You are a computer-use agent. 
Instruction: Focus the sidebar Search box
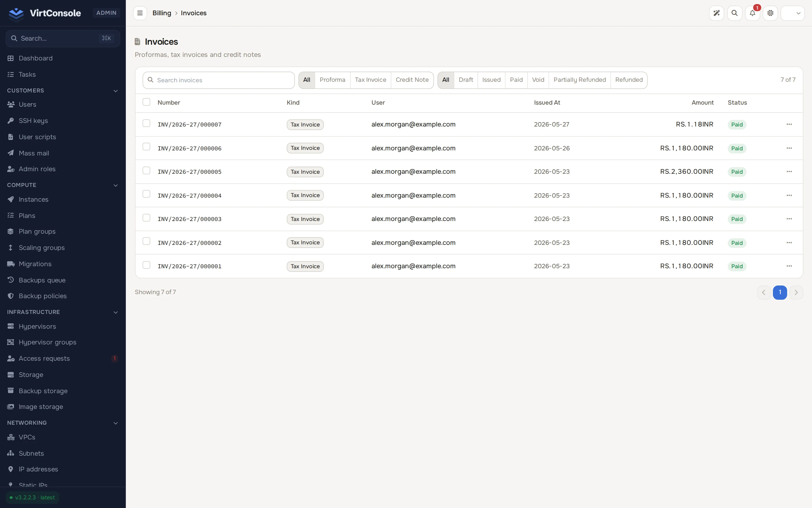tap(63, 39)
